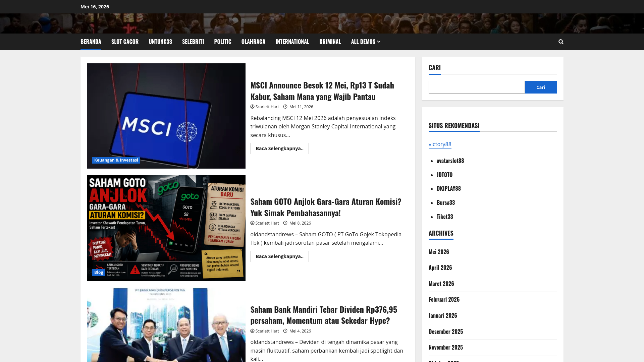Click Baca Selengkapnya for GOTO article

click(279, 256)
